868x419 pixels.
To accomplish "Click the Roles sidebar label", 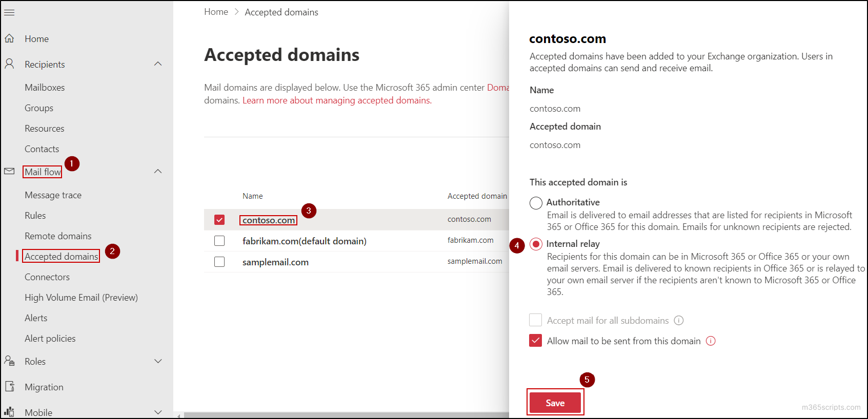I will coord(35,362).
